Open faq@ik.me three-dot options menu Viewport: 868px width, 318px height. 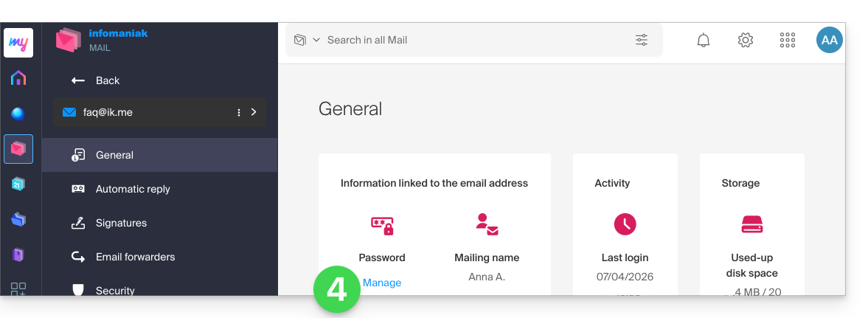pyautogui.click(x=238, y=112)
